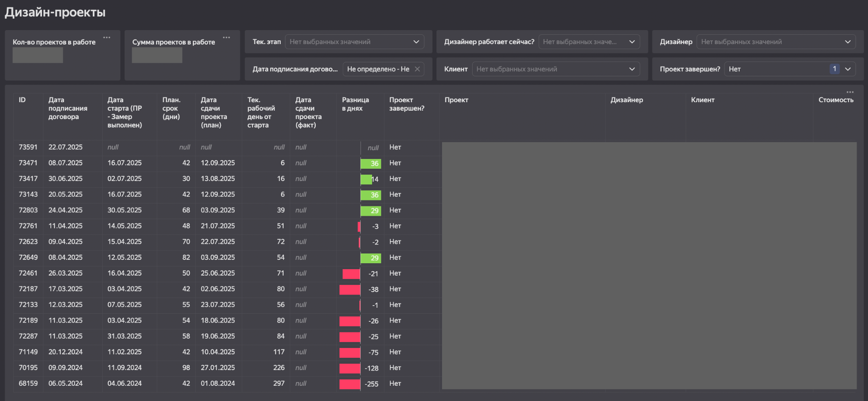
Task: Click the «Проект» table column header
Action: pos(456,100)
